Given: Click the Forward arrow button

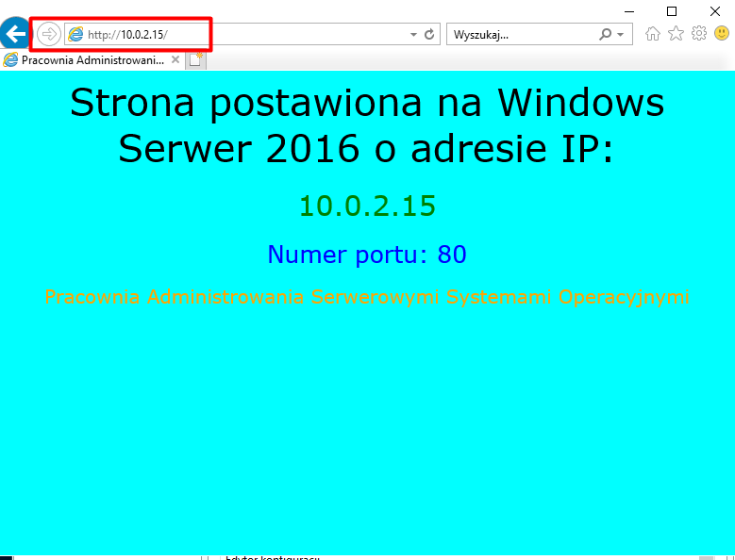Looking at the screenshot, I should coord(48,35).
